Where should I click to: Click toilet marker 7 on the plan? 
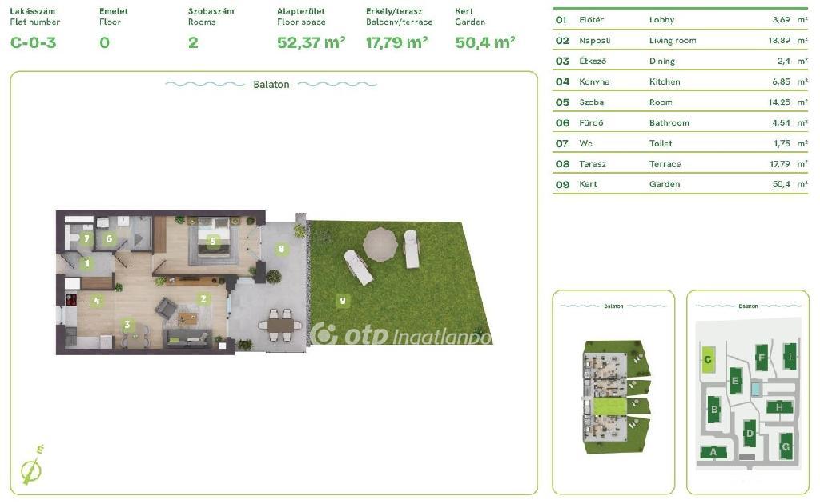click(86, 238)
